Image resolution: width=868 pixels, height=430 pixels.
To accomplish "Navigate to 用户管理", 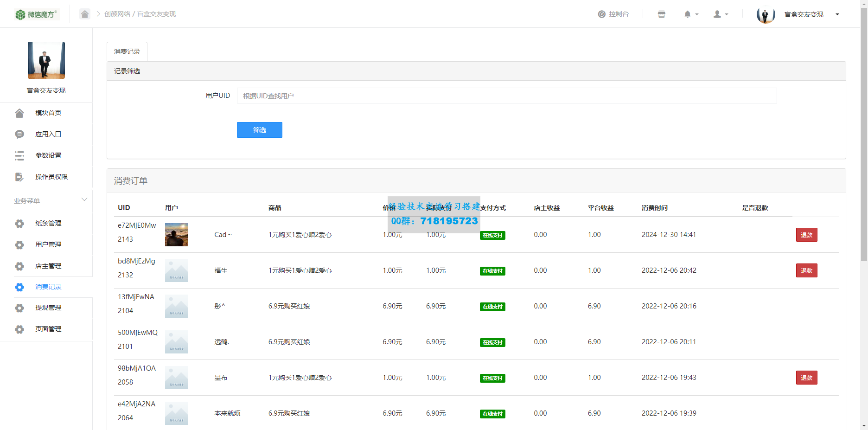I will [48, 244].
